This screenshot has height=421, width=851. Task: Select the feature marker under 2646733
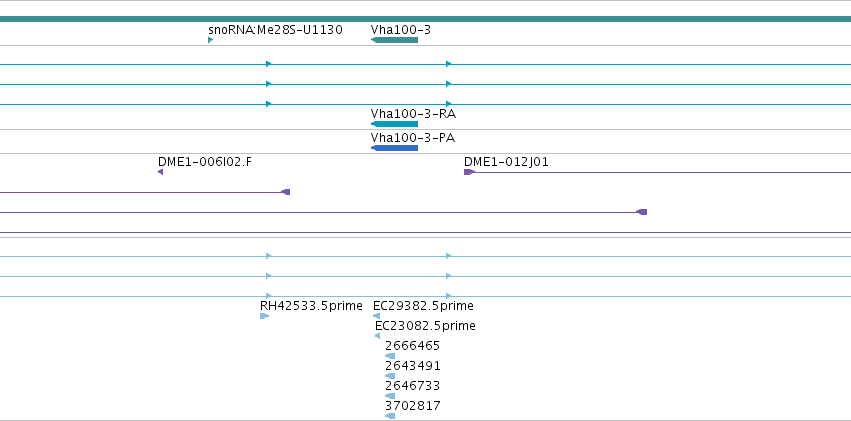click(390, 396)
